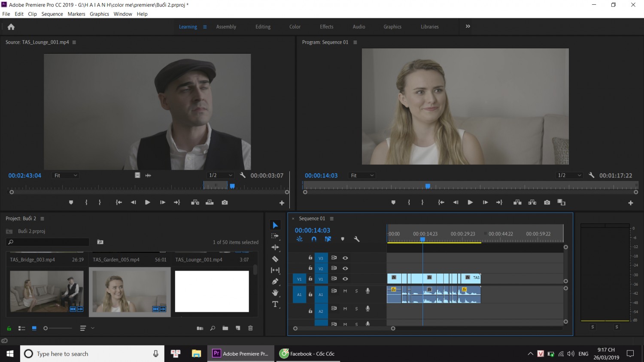Open the Markers menu
The height and width of the screenshot is (362, 644).
pyautogui.click(x=76, y=14)
